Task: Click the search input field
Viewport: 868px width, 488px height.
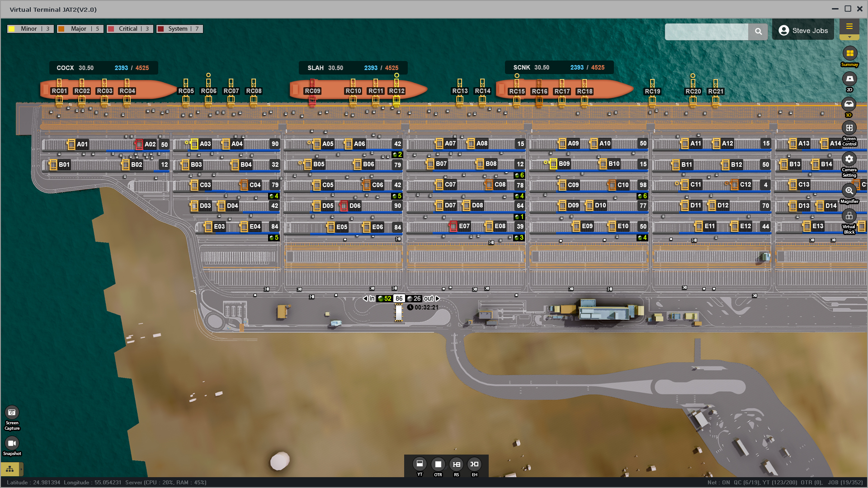Action: click(706, 32)
